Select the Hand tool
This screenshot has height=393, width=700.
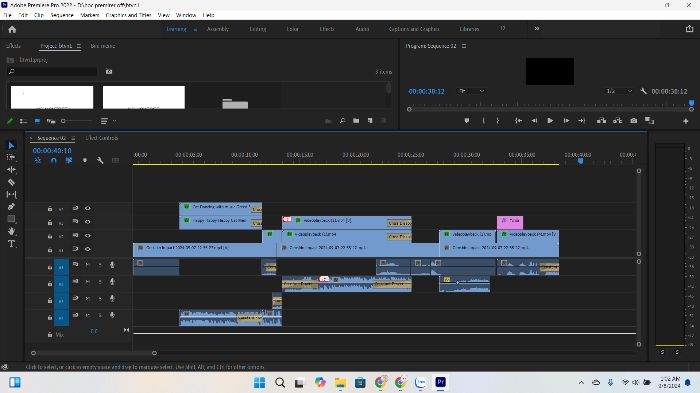11,231
